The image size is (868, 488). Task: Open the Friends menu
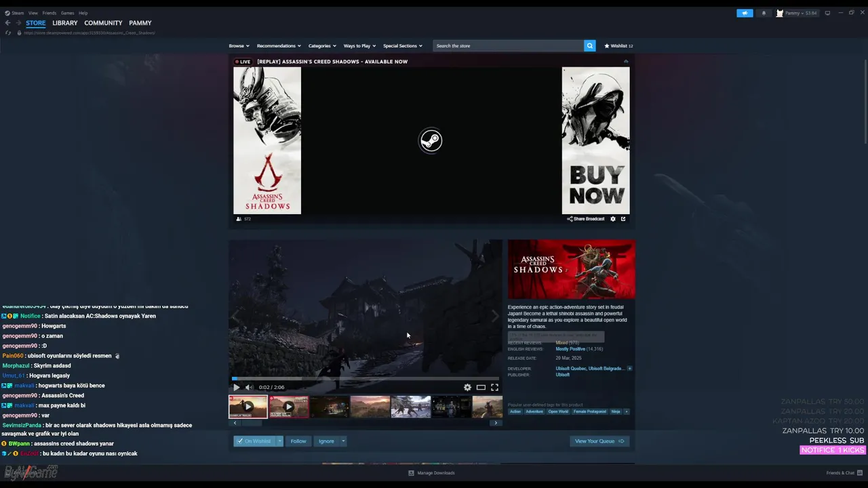click(50, 13)
